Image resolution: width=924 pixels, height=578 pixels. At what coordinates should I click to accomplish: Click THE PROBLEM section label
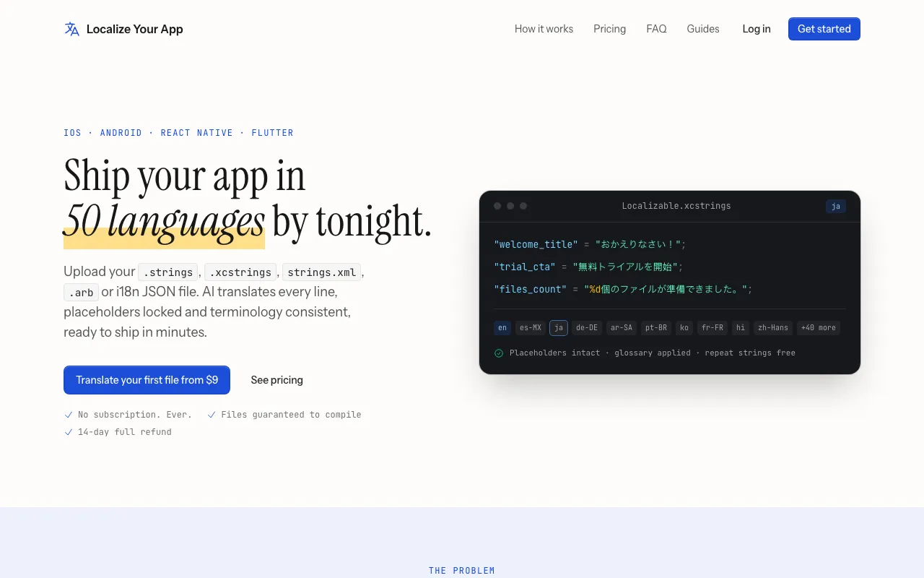[462, 571]
